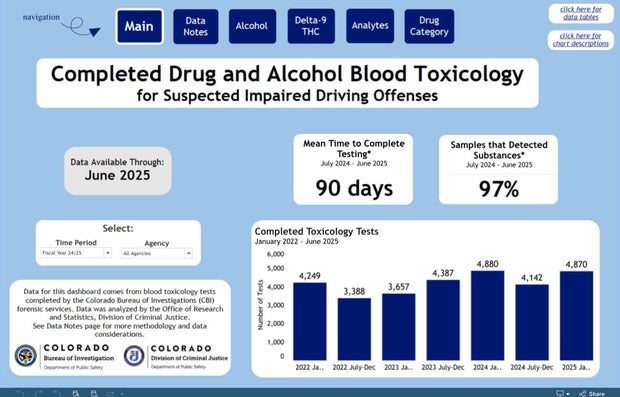This screenshot has width=620, height=397.
Task: Expand the Time Period dropdown arrow
Action: click(x=108, y=253)
